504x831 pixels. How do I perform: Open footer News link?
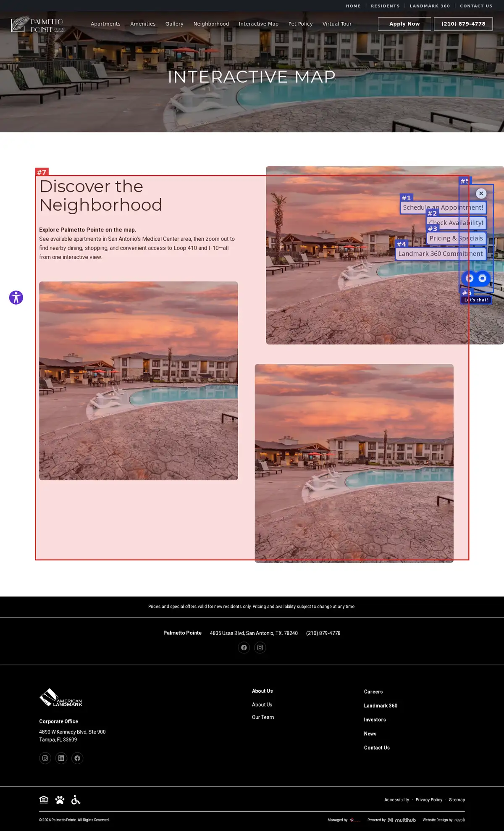(x=370, y=734)
